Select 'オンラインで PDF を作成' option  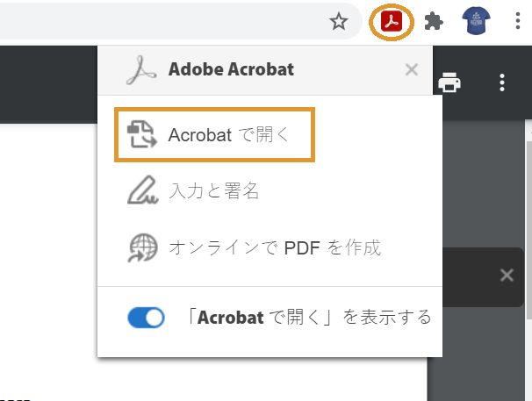(x=255, y=247)
